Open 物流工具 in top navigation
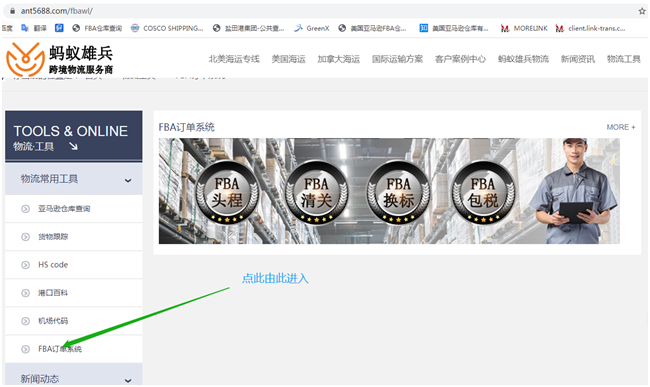The image size is (650, 387). [623, 59]
